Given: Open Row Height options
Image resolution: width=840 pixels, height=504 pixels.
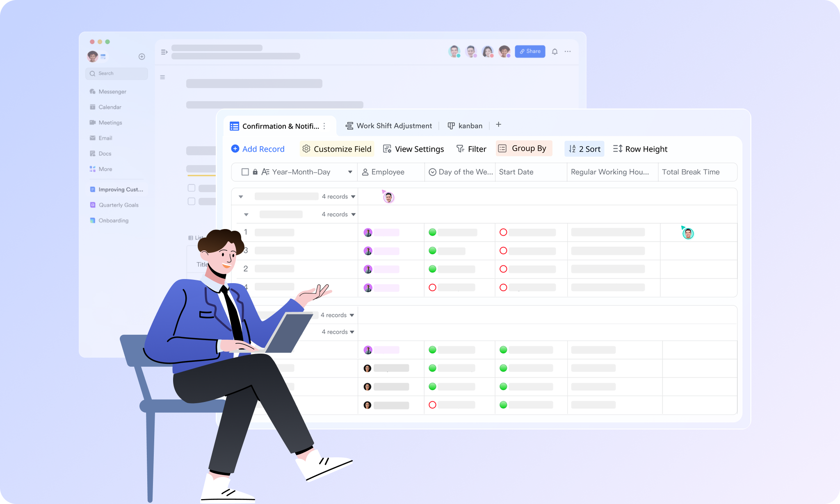Looking at the screenshot, I should tap(640, 149).
